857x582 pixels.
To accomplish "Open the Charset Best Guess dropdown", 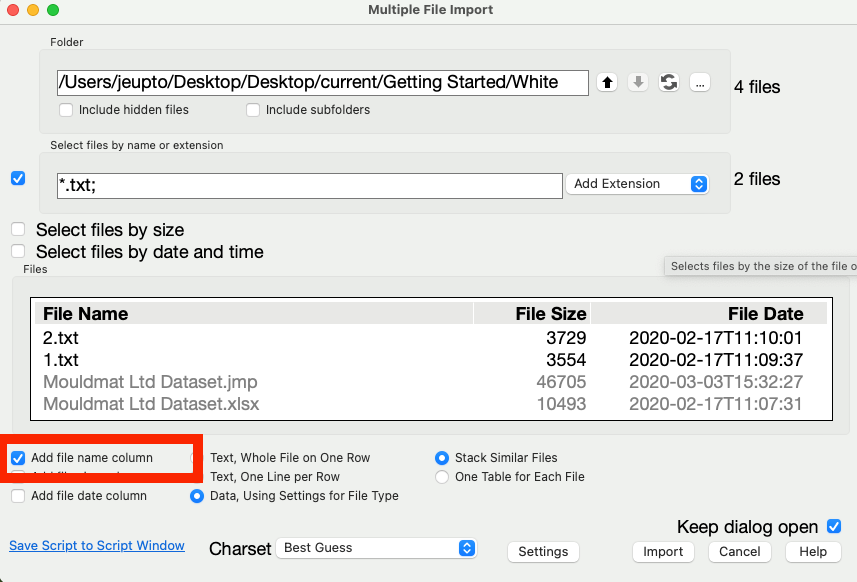I will (376, 548).
